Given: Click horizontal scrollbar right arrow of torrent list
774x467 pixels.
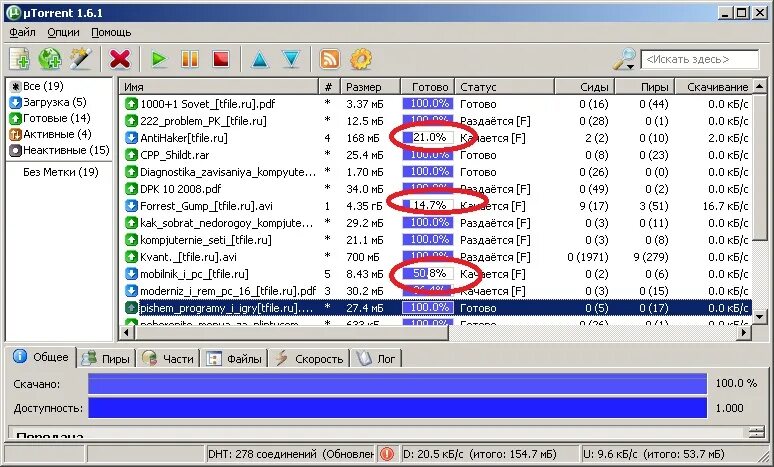Looking at the screenshot, I should point(744,333).
